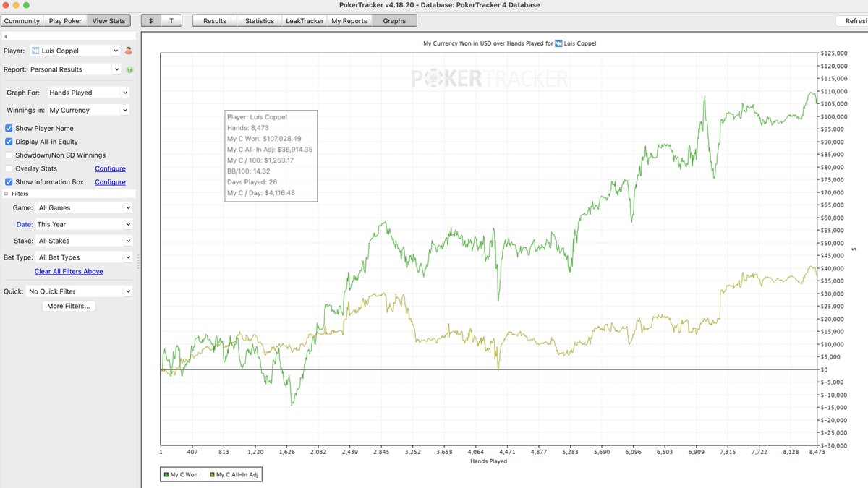Image resolution: width=868 pixels, height=488 pixels.
Task: Open the Player dropdown
Action: coord(75,51)
